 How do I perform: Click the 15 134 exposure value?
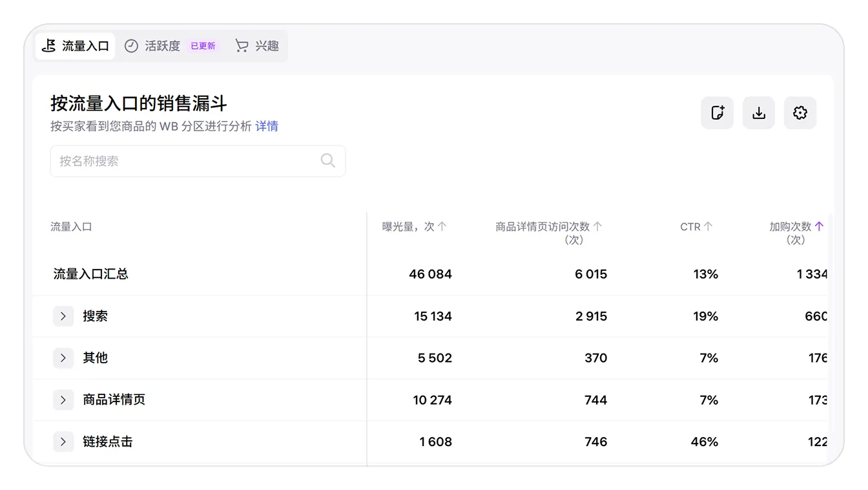[433, 316]
